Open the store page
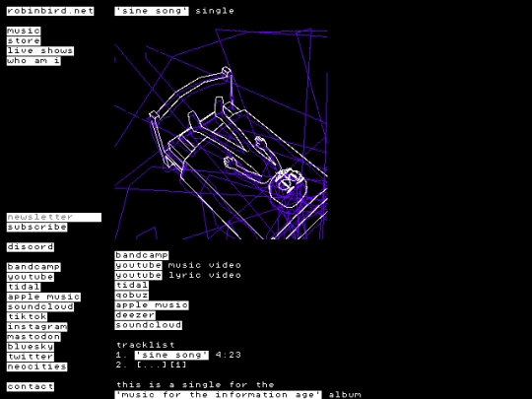 click(24, 41)
